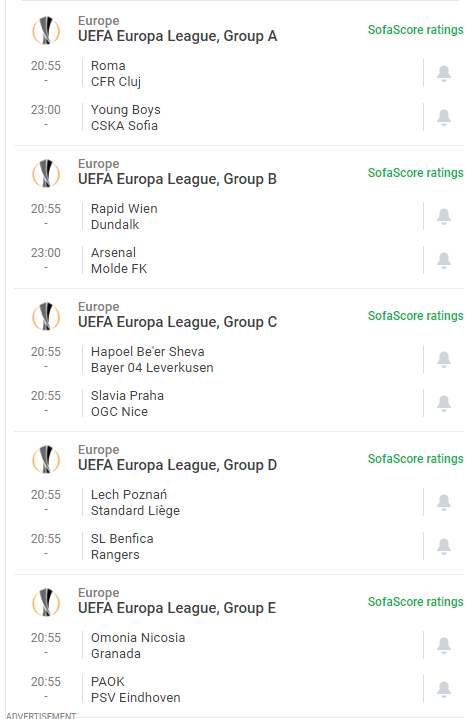Click bell icon for PAOK vs PSV Eindhoven
Screen dimensions: 470x719
pyautogui.click(x=443, y=690)
